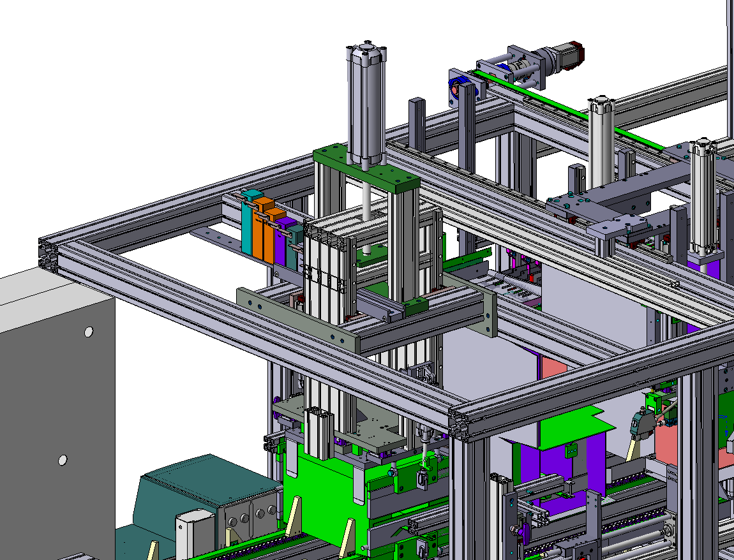Select the tall pneumatic cylinder on the green plate
This screenshot has height=560, width=734.
[x=366, y=104]
